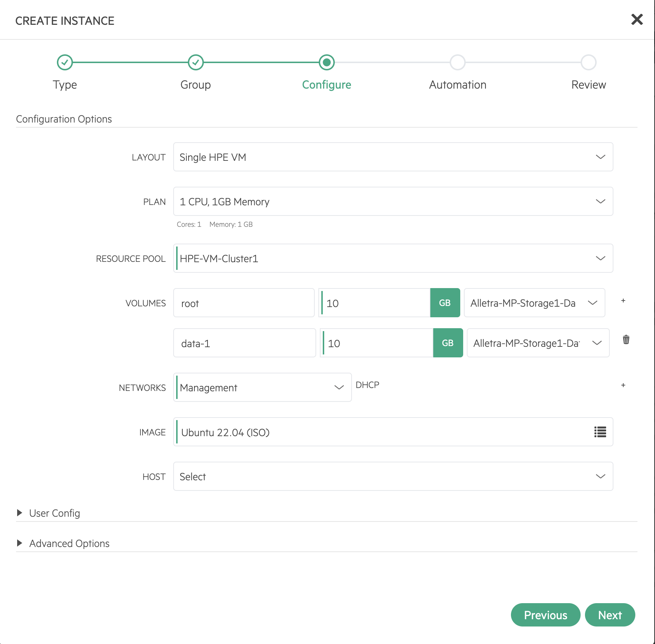
Task: Close the Create Instance dialog
Action: 637,19
